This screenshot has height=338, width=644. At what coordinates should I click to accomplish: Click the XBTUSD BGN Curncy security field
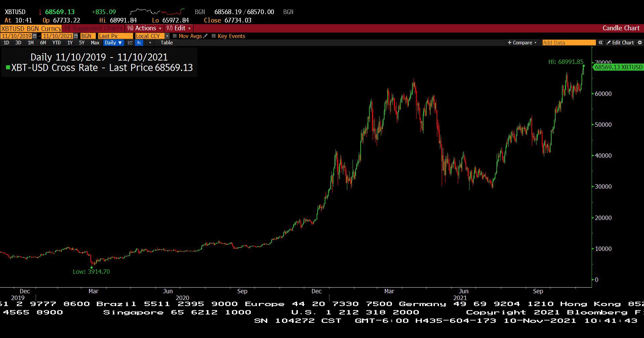pos(31,29)
